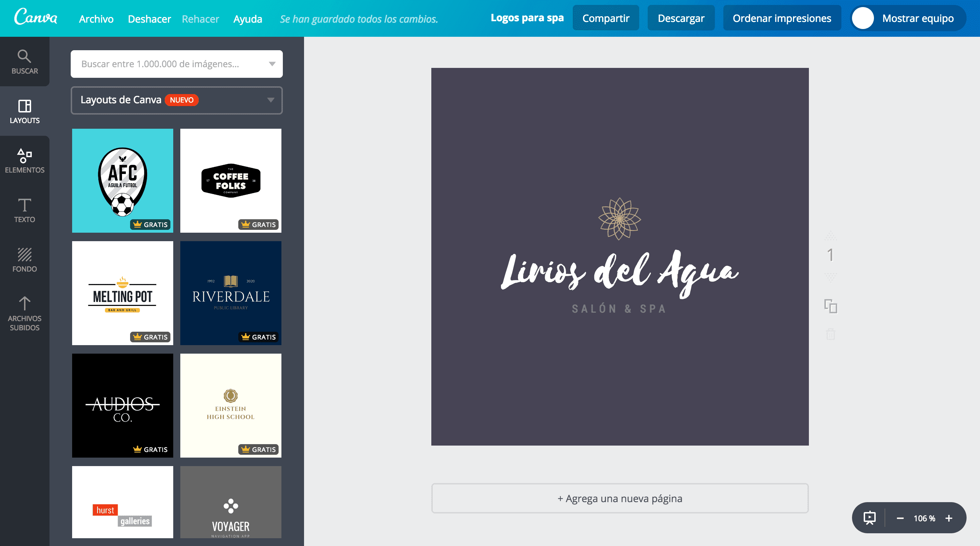Start presentation mode icon
This screenshot has height=546, width=980.
point(869,518)
